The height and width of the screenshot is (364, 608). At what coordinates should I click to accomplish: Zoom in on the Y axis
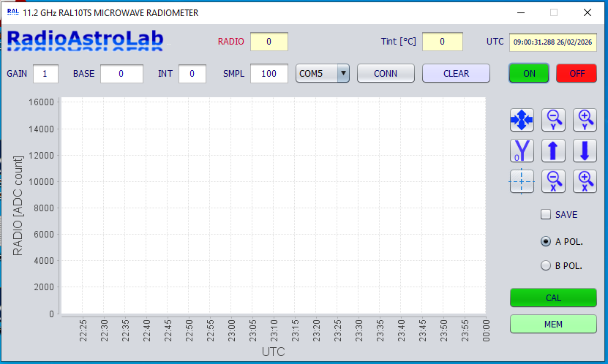tap(585, 119)
